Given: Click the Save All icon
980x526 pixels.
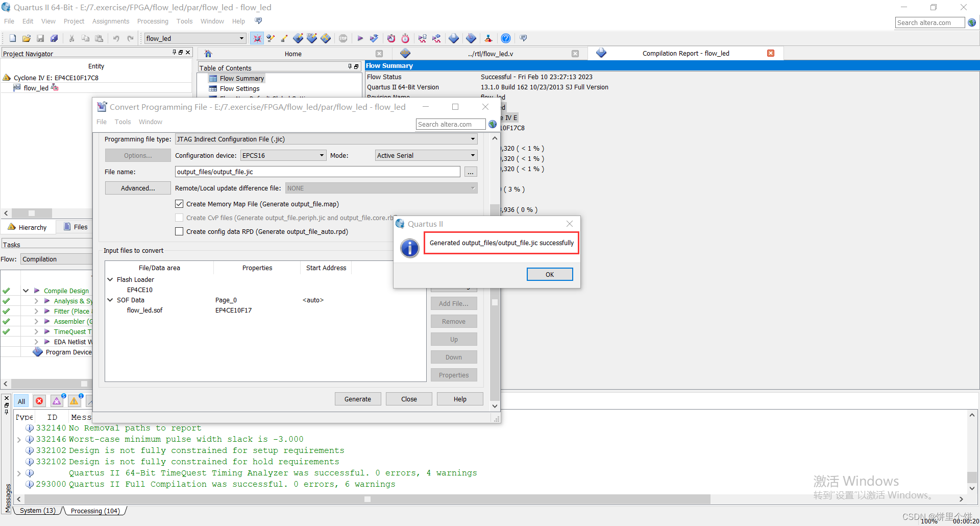Looking at the screenshot, I should [54, 38].
